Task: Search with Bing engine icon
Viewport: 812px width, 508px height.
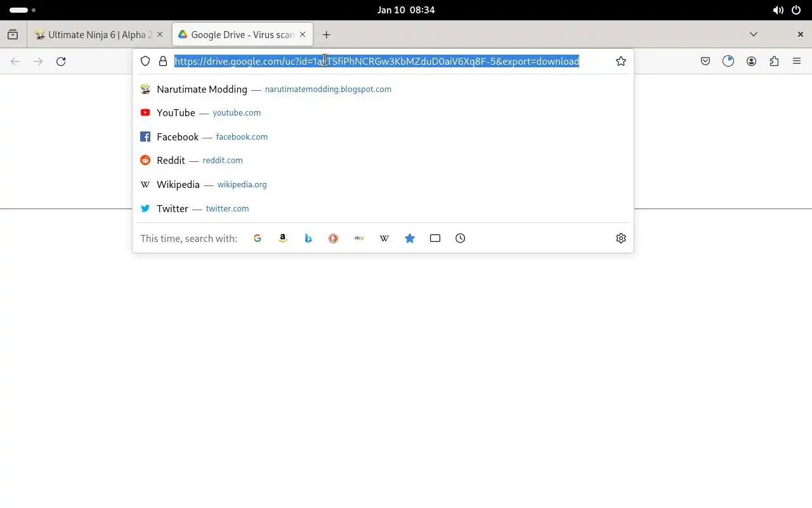Action: 308,238
